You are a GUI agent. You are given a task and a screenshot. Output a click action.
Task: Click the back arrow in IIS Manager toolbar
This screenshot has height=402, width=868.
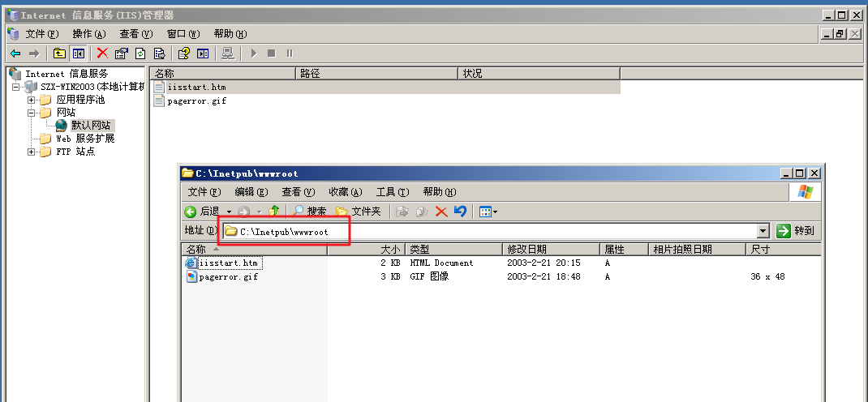pyautogui.click(x=15, y=53)
